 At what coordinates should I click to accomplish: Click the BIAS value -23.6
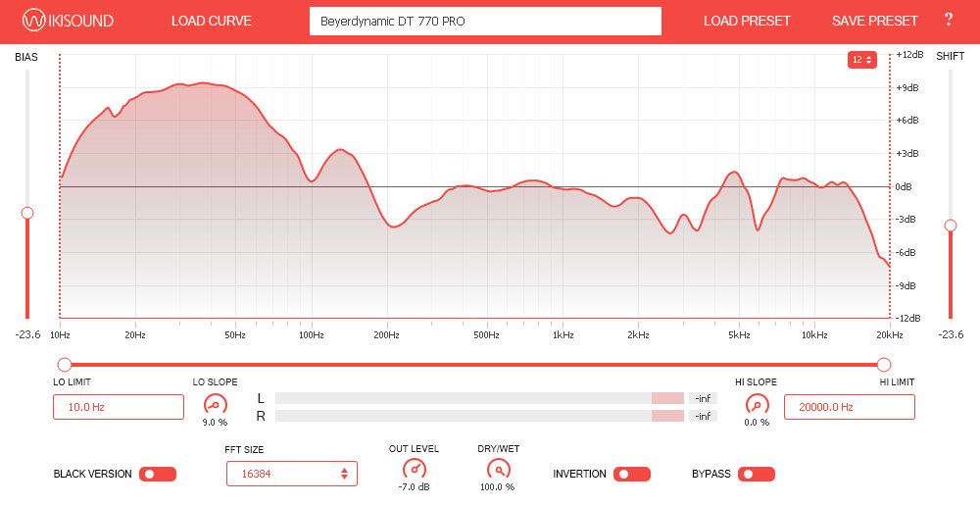coord(27,335)
